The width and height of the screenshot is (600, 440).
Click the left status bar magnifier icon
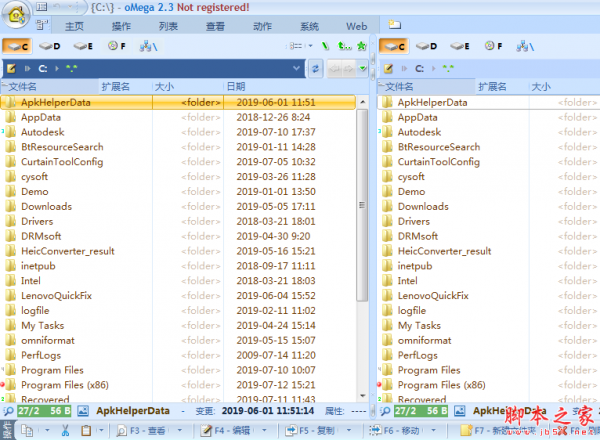(8, 411)
